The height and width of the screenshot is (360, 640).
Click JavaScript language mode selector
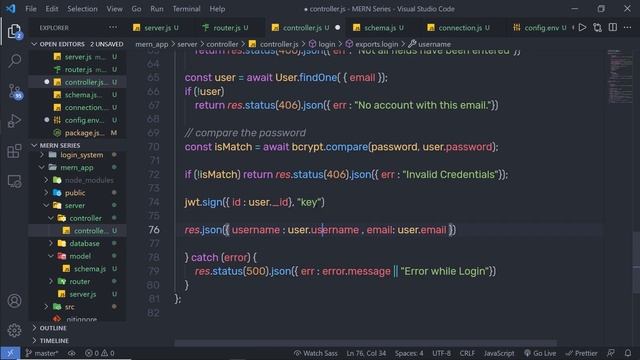(499, 353)
